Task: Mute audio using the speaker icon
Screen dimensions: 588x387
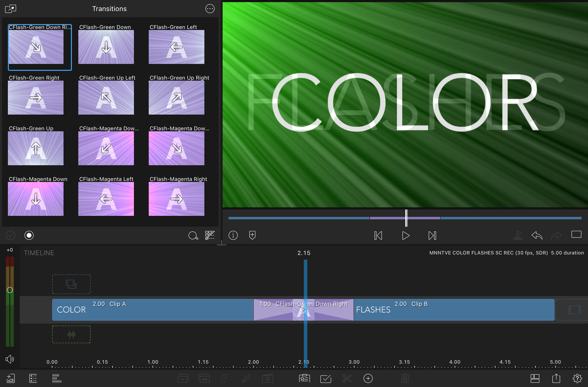Action: tap(10, 359)
